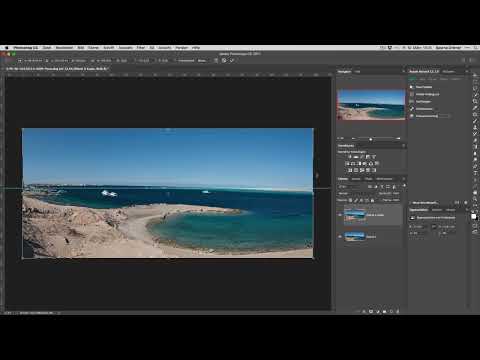Open the Apple menu
480x360 pixels.
6,48
